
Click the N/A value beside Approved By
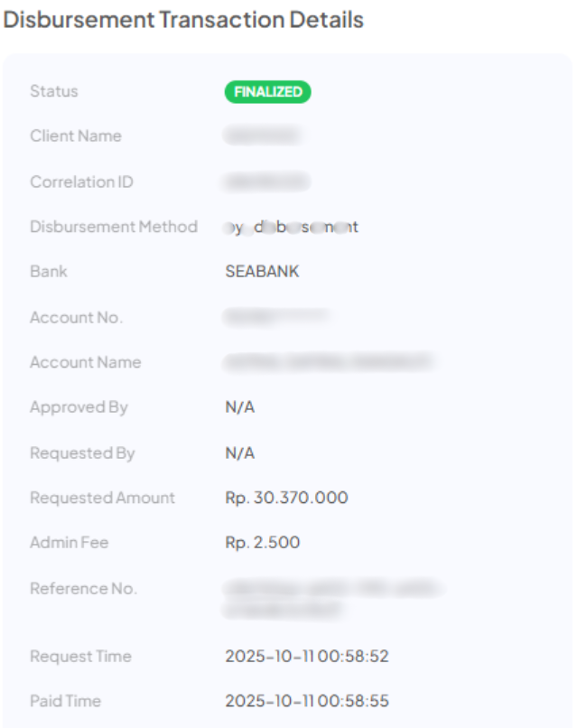[x=240, y=407]
